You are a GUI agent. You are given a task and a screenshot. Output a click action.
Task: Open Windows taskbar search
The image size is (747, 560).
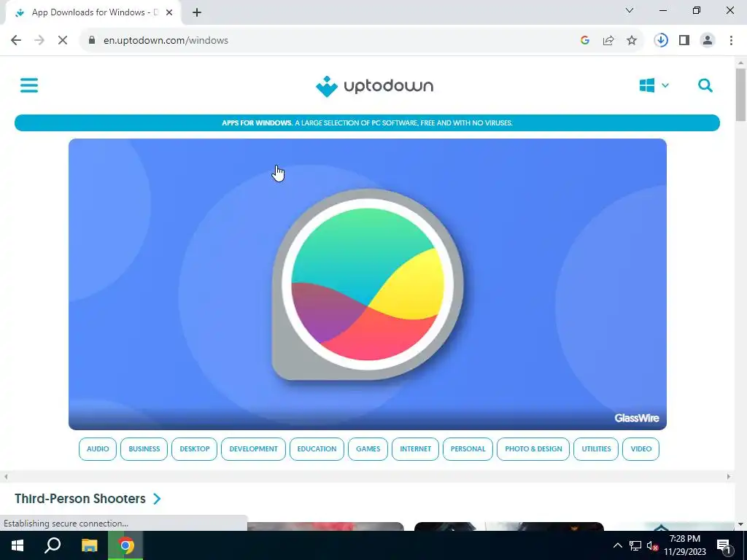coord(53,545)
